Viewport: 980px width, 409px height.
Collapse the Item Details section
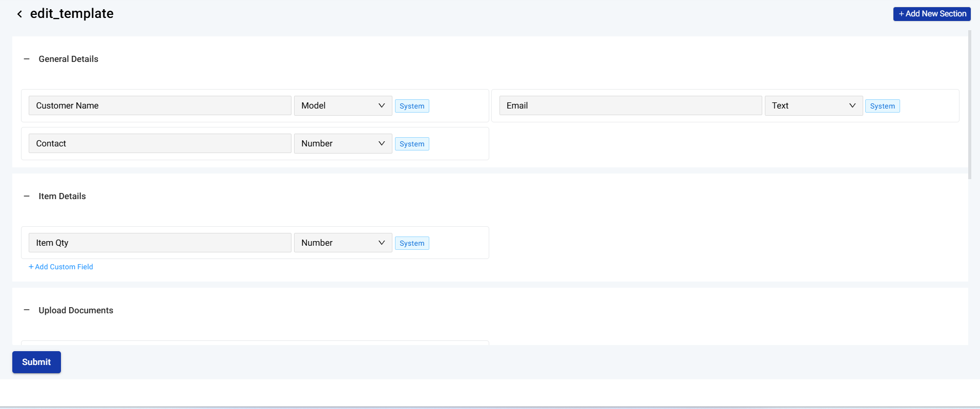tap(27, 197)
